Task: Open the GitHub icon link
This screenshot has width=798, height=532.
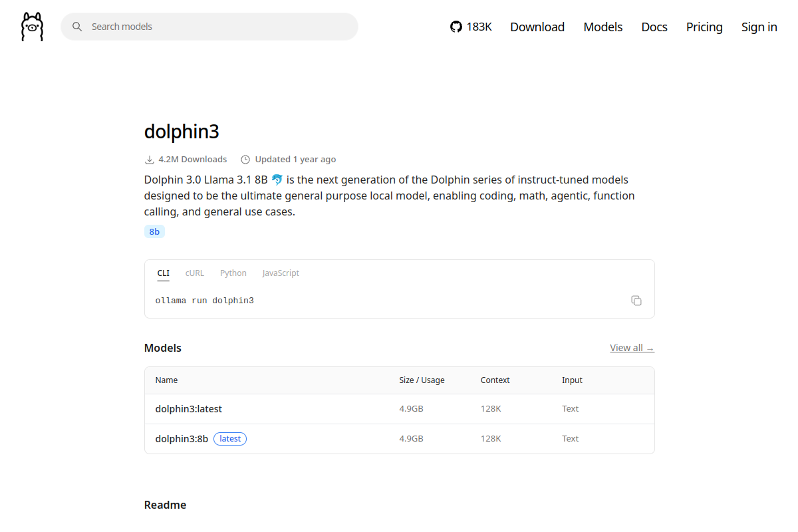Action: (456, 27)
